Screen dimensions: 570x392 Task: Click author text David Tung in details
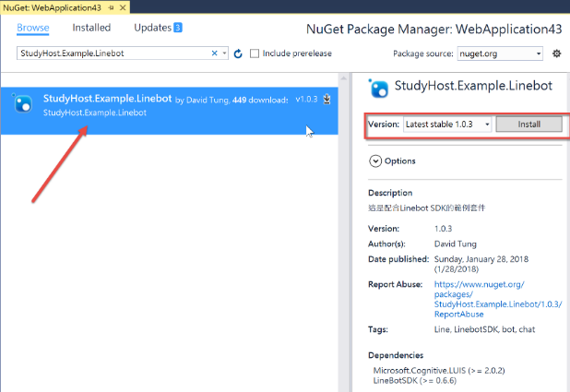455,244
